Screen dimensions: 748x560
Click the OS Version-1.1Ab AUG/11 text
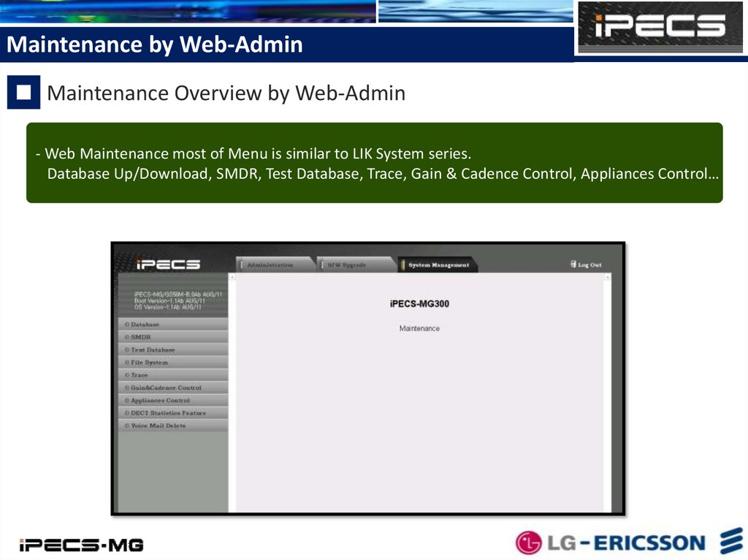coord(168,307)
